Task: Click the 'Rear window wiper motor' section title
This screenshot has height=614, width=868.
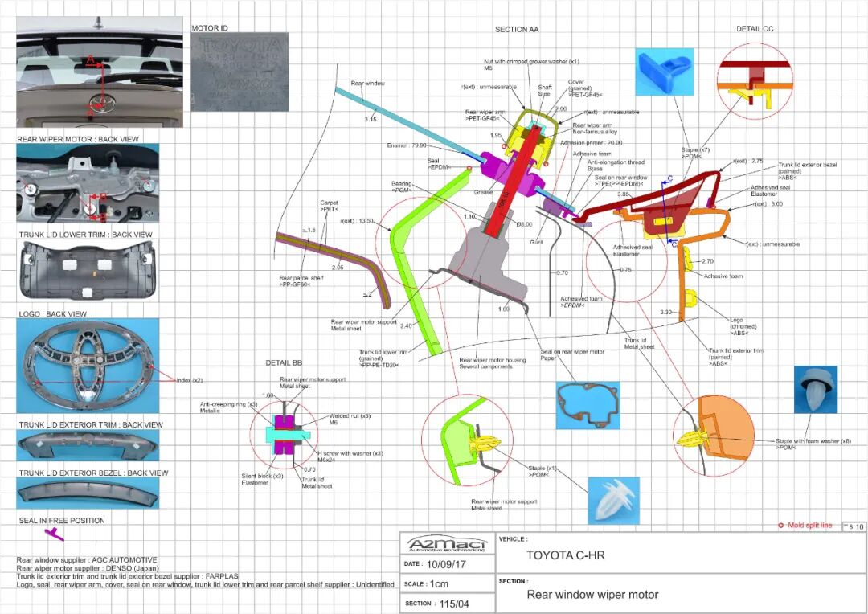Action: 592,595
